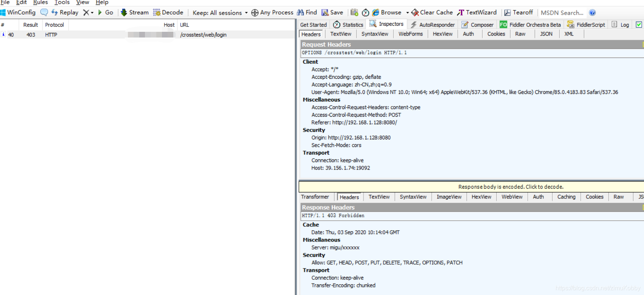Click the Host: 39.156.1.74:19092 line
This screenshot has height=295, width=644.
coord(341,168)
